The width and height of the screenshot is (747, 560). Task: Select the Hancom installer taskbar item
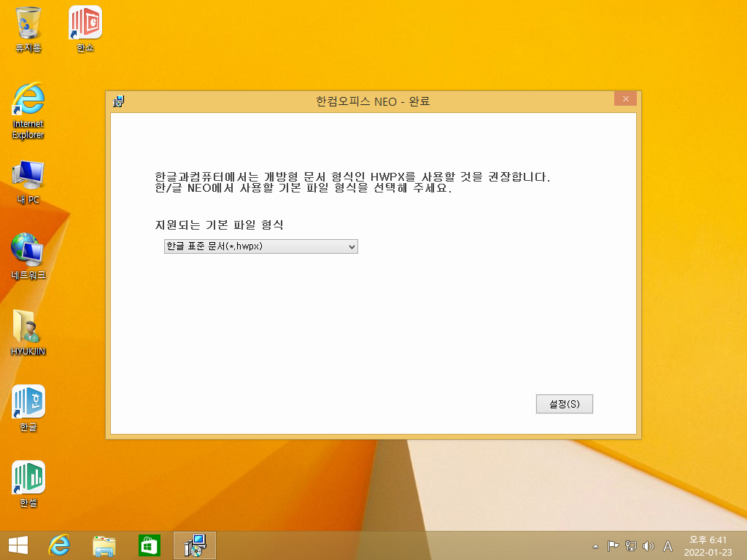click(194, 545)
